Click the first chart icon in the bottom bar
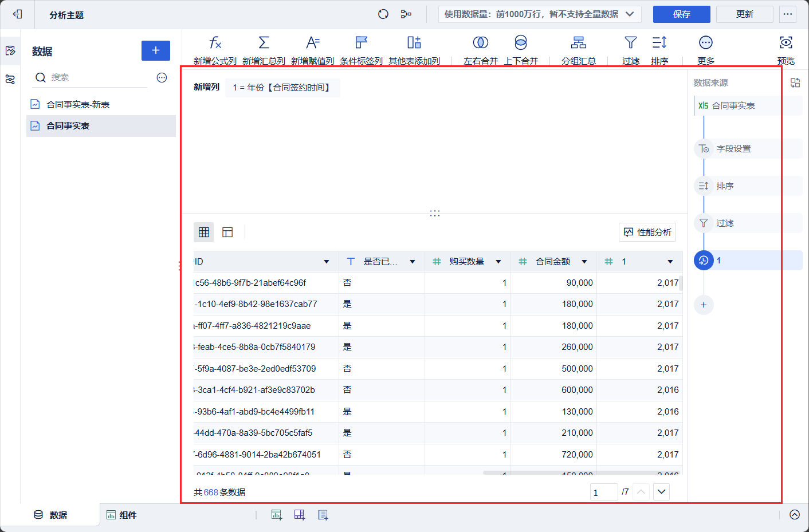The width and height of the screenshot is (809, 532). pos(277,515)
